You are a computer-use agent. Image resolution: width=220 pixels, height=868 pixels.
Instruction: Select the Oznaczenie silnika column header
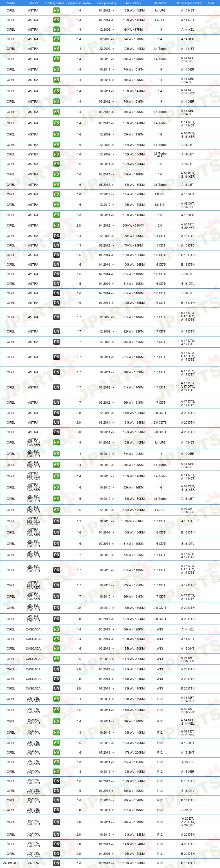click(x=188, y=3)
